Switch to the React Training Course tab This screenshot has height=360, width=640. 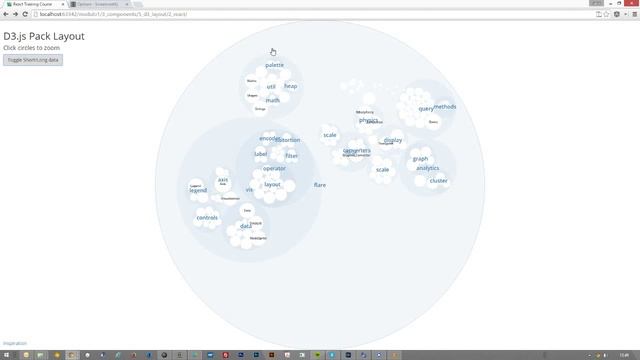point(33,4)
